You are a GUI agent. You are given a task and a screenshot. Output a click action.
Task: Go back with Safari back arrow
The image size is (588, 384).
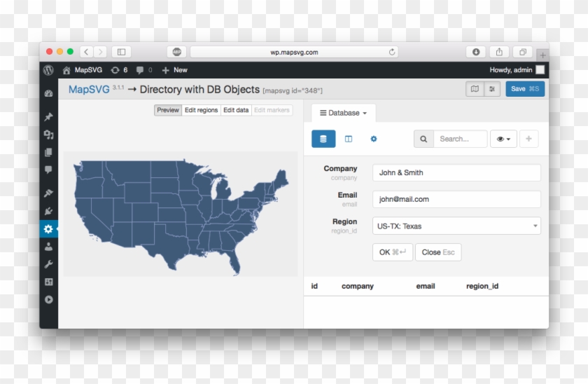[86, 52]
